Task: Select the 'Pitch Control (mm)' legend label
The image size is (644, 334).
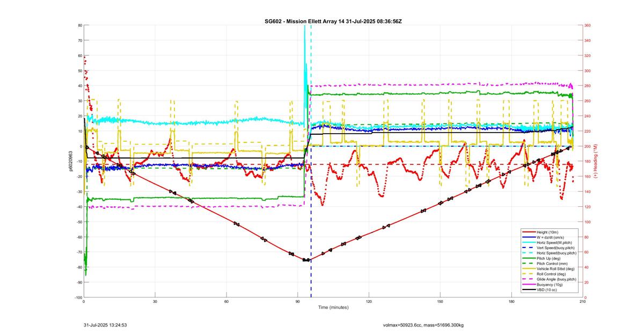Action: [552, 264]
